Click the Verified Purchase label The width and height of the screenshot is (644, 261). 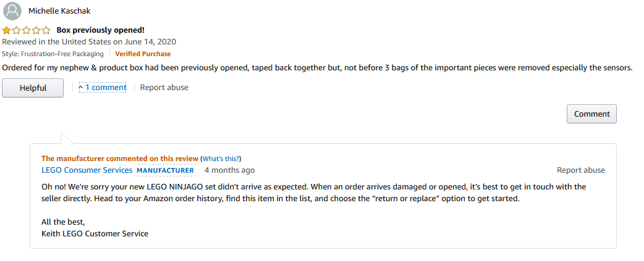(143, 54)
